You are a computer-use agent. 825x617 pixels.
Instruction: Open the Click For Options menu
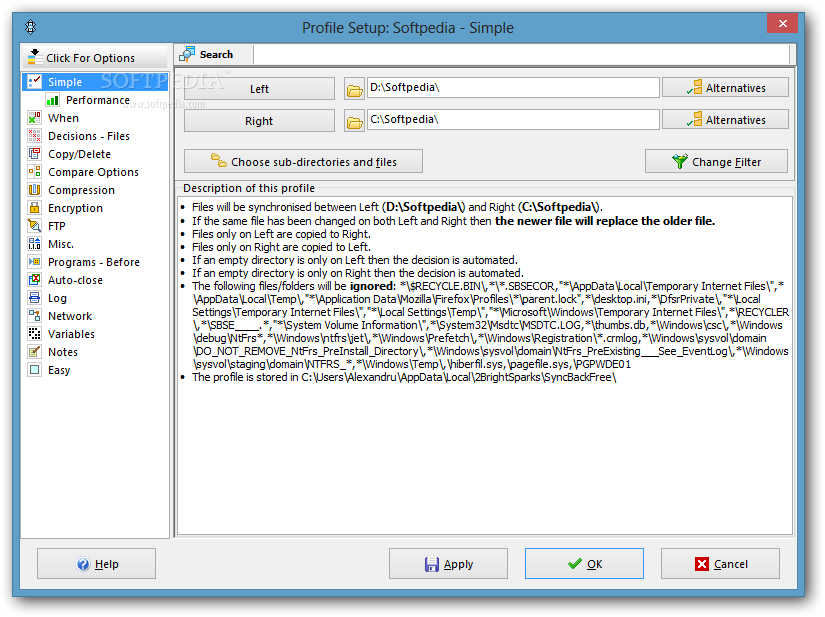[95, 57]
